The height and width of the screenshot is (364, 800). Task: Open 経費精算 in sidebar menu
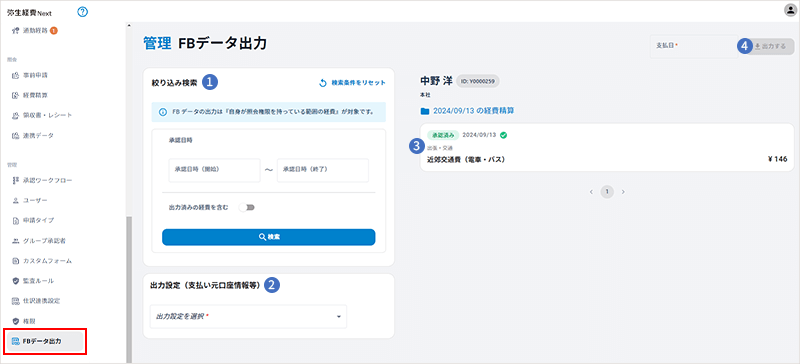(x=32, y=95)
